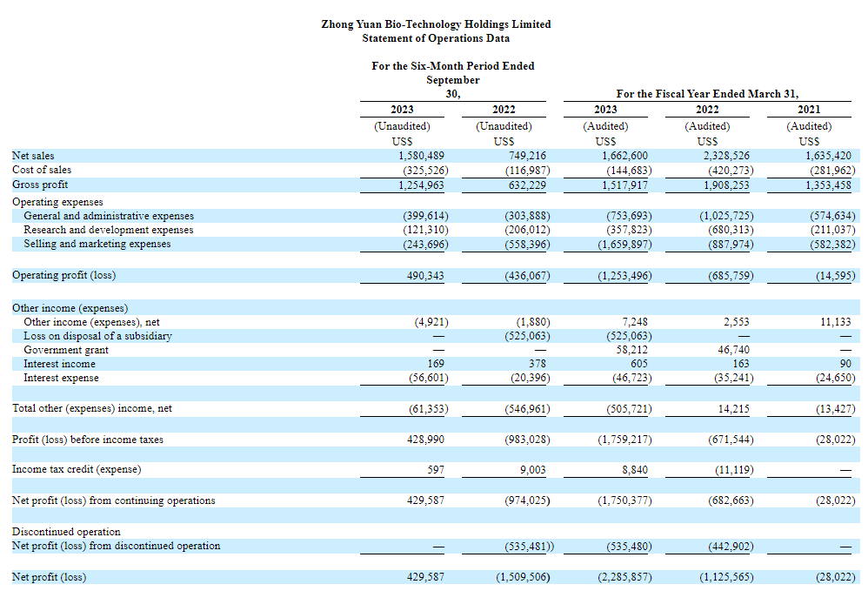Image resolution: width=868 pixels, height=591 pixels.
Task: Select 'Research and development expenses' label
Action: click(109, 229)
